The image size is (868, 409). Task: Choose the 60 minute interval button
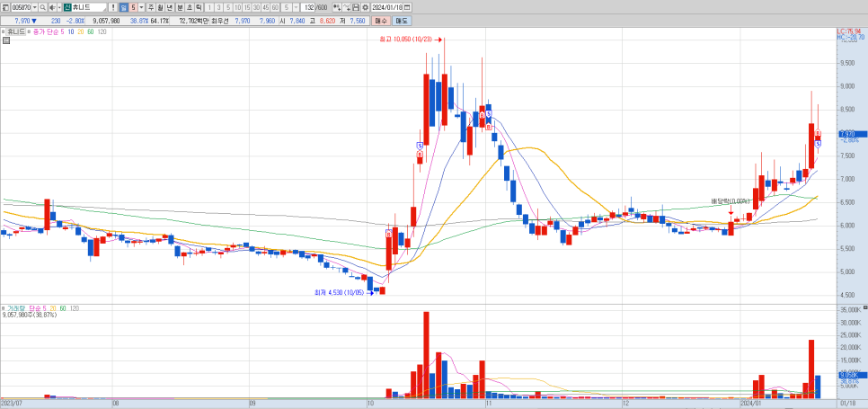tap(275, 7)
